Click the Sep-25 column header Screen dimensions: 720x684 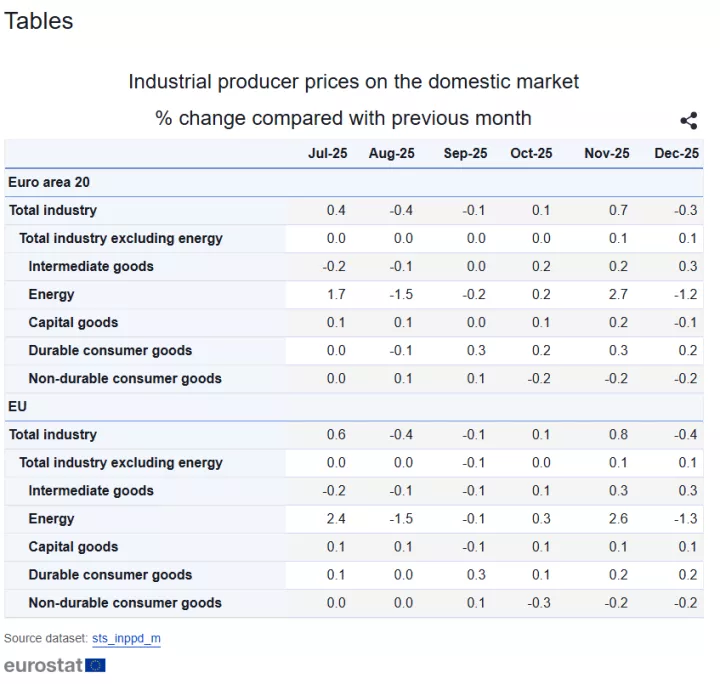465,153
